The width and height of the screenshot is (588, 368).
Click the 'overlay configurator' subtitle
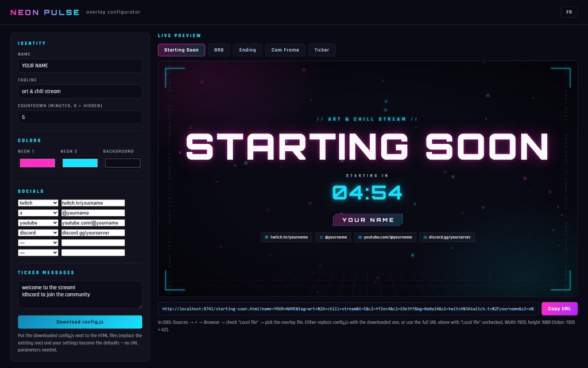[x=113, y=12]
